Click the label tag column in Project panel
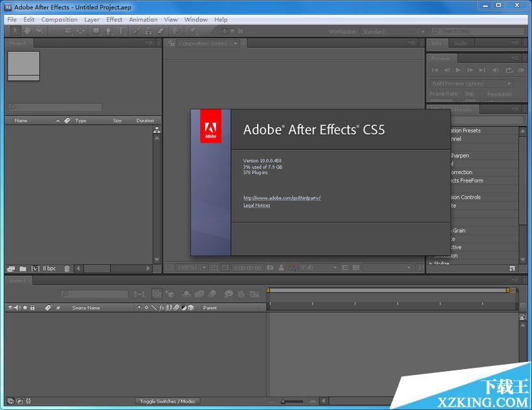 [67, 121]
